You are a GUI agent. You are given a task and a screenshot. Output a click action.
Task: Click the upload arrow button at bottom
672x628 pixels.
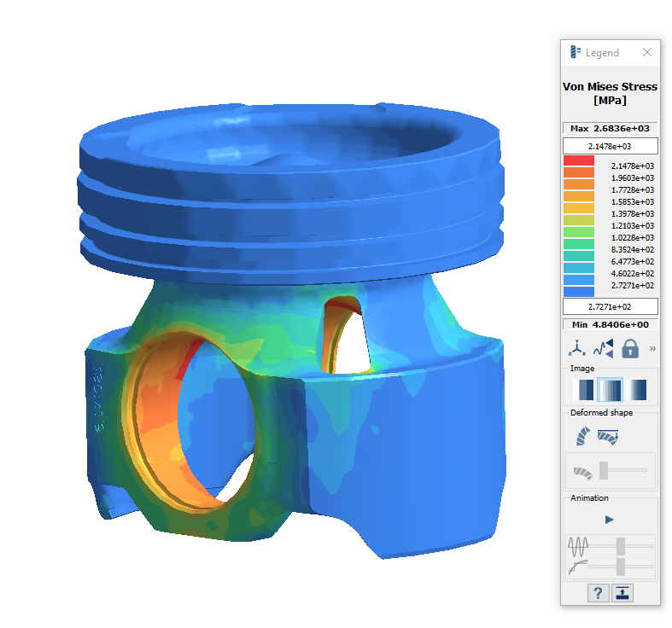point(622,593)
